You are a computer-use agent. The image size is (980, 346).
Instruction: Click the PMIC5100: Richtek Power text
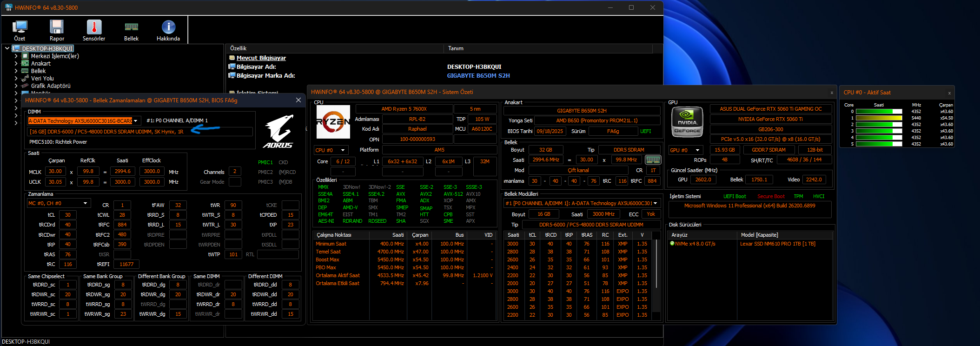(58, 142)
